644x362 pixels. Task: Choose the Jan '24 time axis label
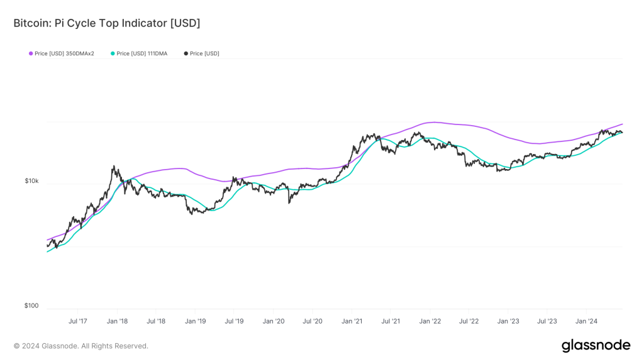[586, 321]
